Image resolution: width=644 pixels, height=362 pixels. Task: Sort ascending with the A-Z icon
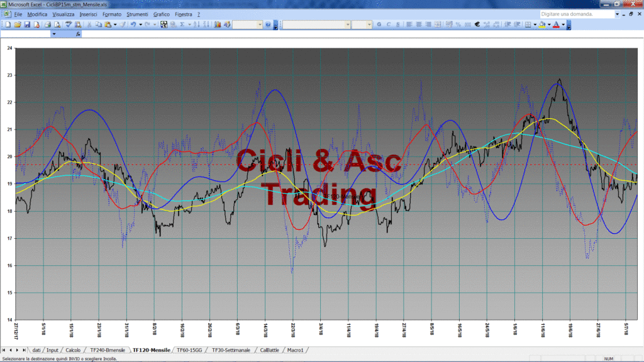pos(197,25)
